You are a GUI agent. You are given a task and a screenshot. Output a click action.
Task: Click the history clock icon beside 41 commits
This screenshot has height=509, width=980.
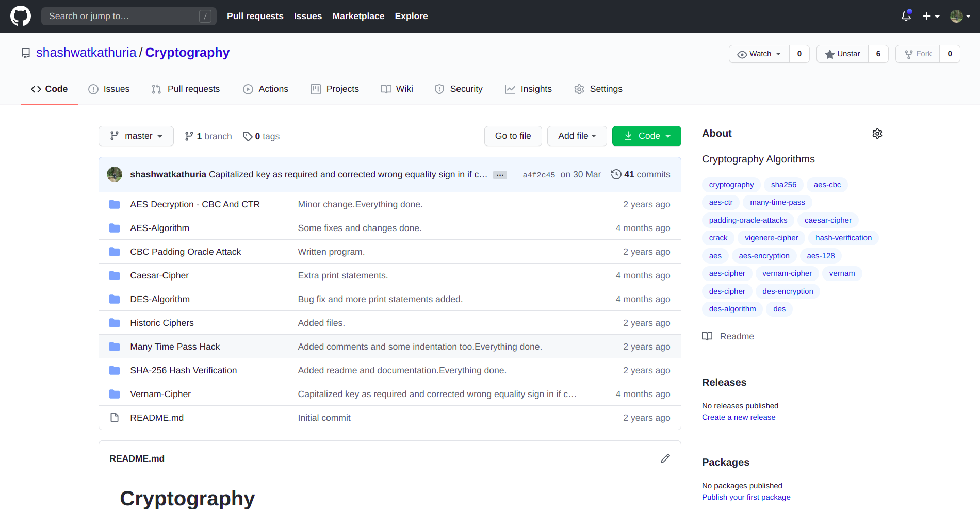tap(616, 174)
